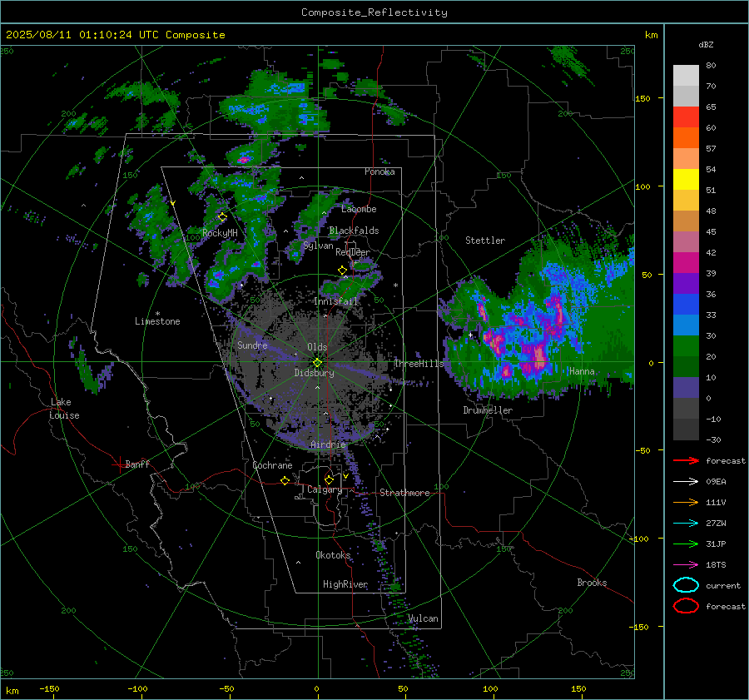Click the Blackfalds city label
This screenshot has width=749, height=700.
tap(354, 231)
